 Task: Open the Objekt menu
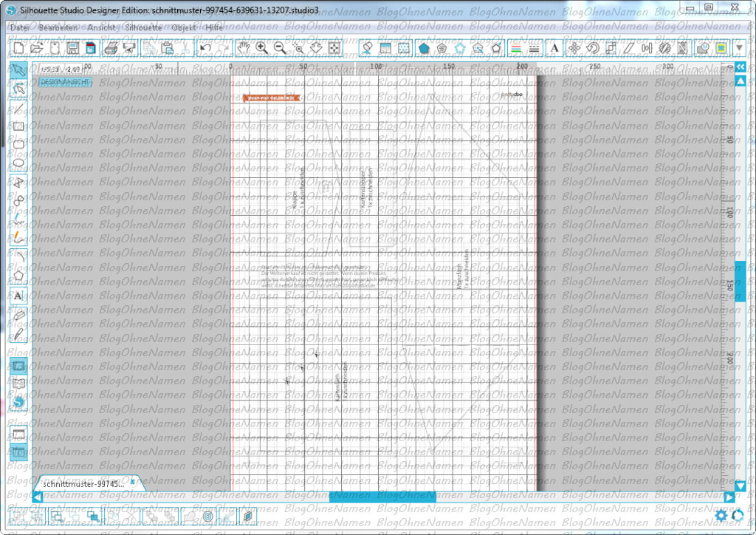183,27
